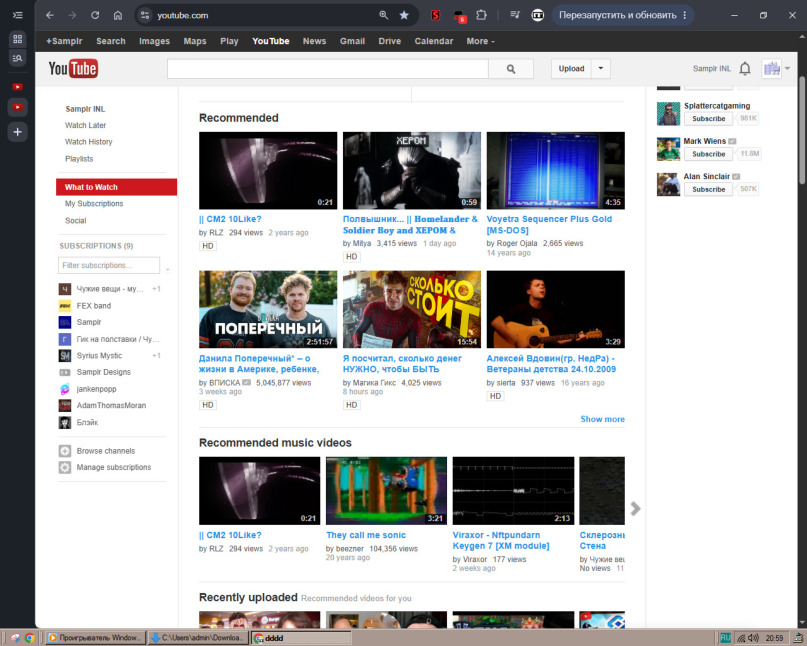Open AdamThomasMoran subscription
Image resolution: width=807 pixels, height=646 pixels.
coord(111,406)
